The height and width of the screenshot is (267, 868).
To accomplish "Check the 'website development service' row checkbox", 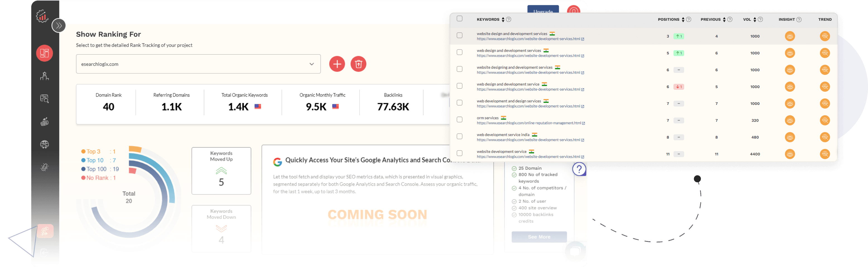I will click(459, 153).
